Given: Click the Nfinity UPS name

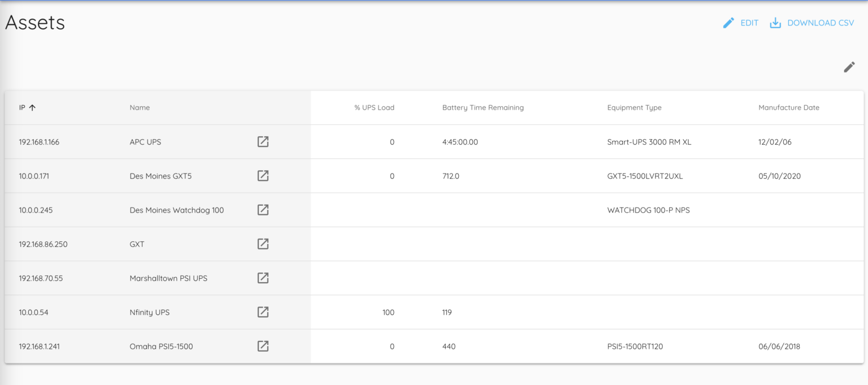Looking at the screenshot, I should [x=150, y=312].
